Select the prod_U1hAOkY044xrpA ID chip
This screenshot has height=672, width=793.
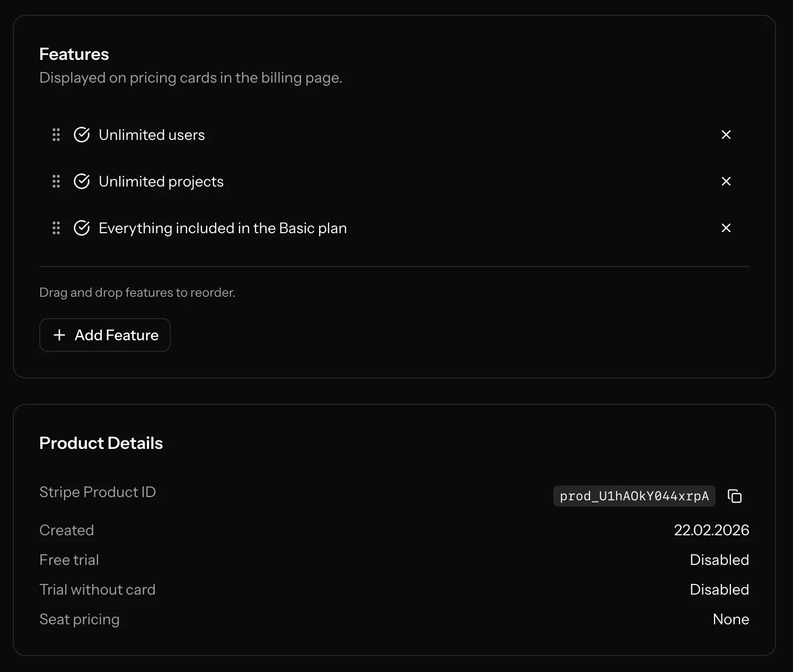point(634,496)
